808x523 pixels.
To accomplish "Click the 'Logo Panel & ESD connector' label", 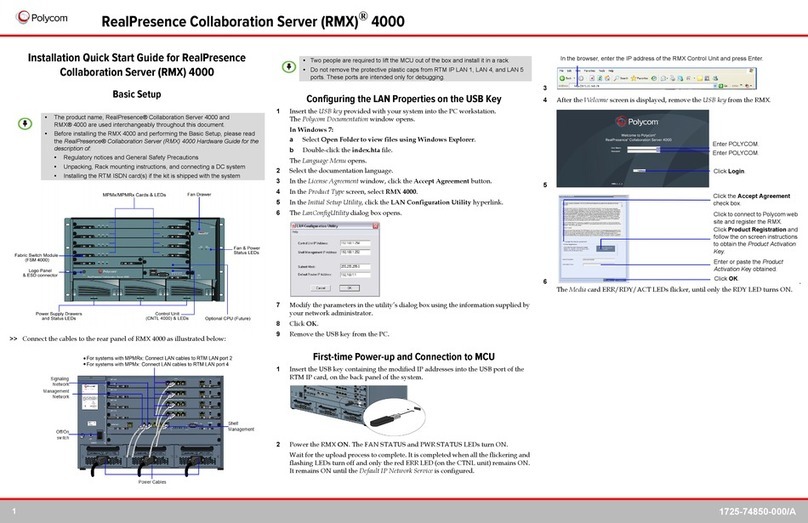I will 40,273.
